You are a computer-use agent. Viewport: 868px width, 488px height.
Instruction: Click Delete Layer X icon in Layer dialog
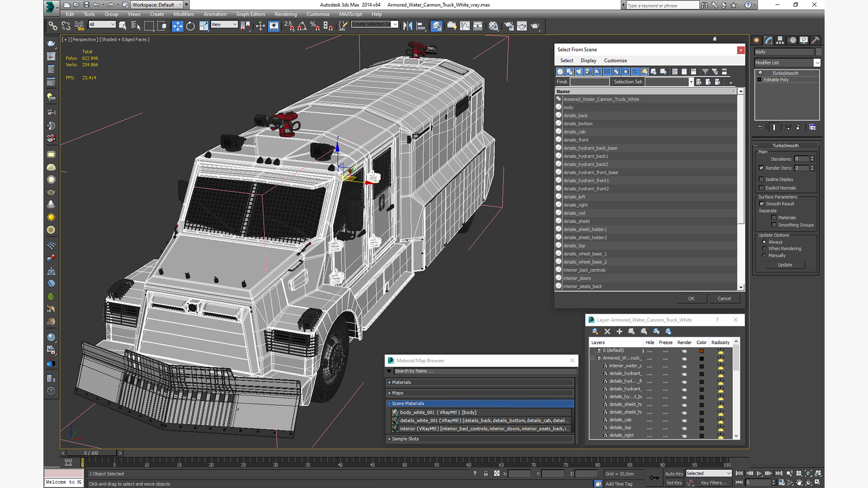pyautogui.click(x=607, y=332)
